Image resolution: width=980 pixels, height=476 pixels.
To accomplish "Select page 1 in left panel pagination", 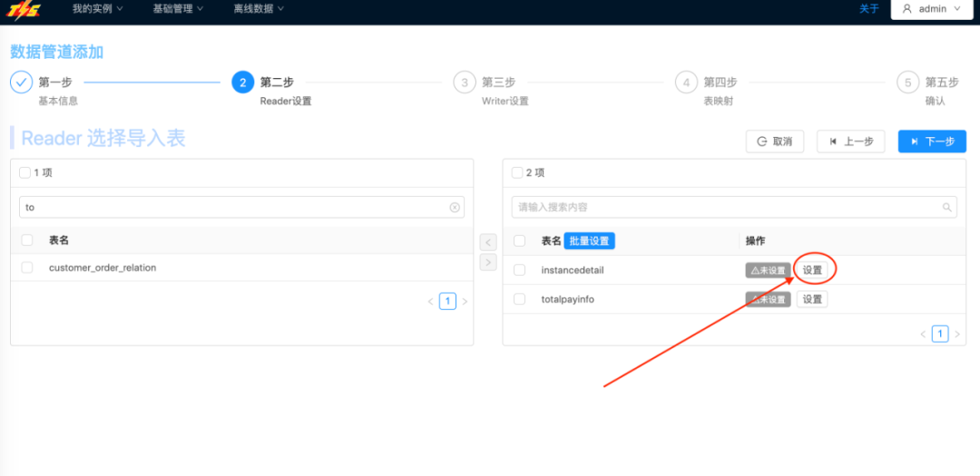I will (447, 302).
